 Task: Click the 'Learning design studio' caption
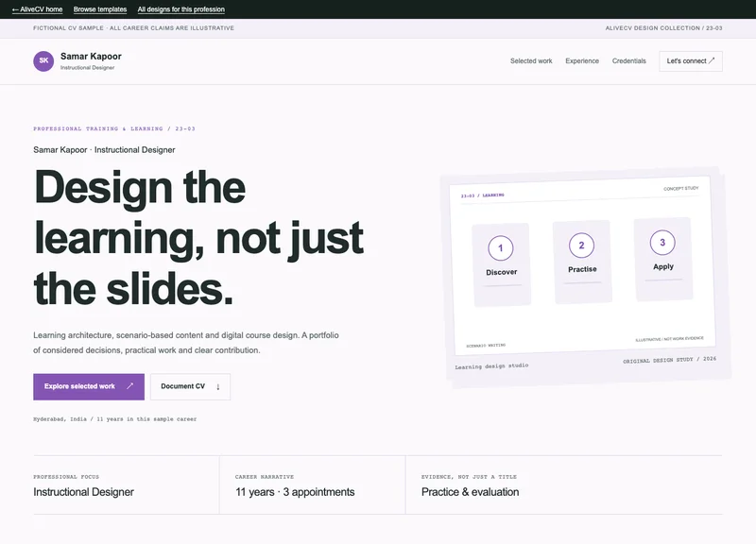(491, 366)
